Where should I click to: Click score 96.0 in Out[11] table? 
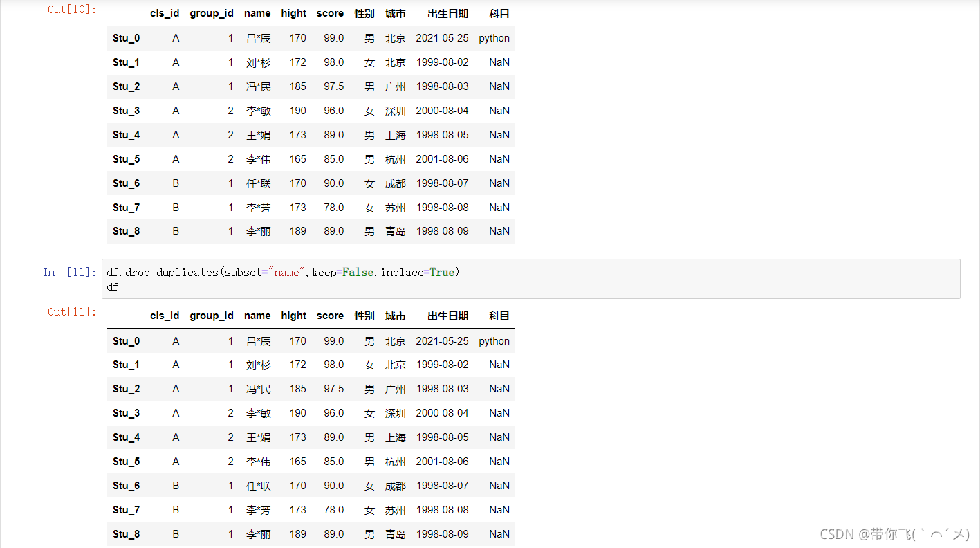click(333, 413)
